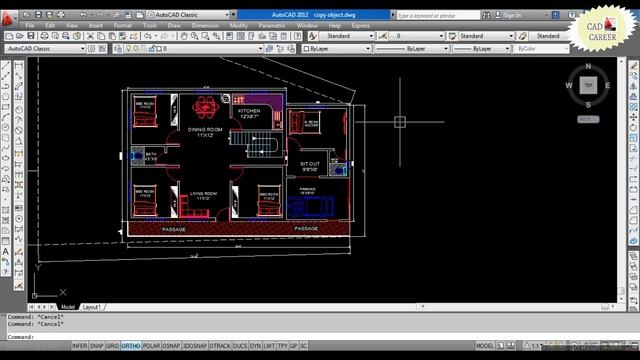Open Layer Properties Manager icon
This screenshot has height=360, width=640.
(x=118, y=49)
